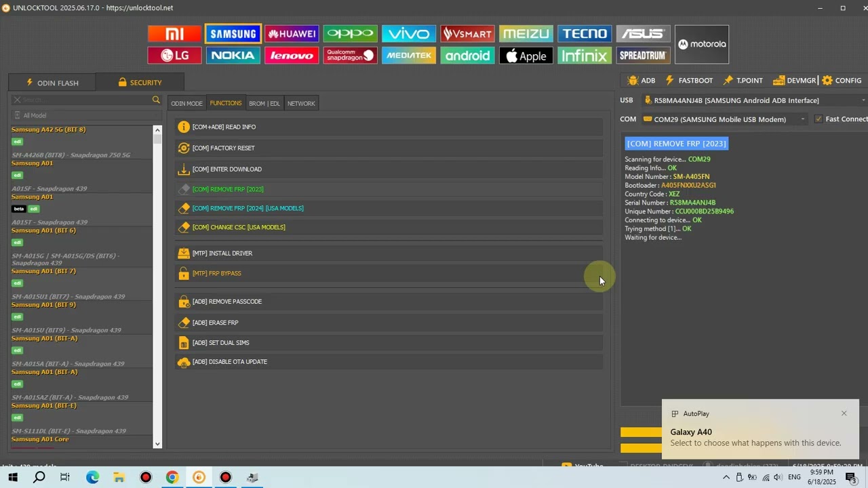
Task: Launch Google Chrome from the taskbar
Action: tap(172, 477)
